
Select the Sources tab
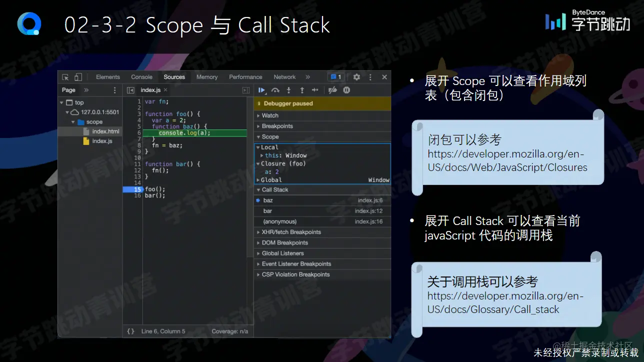pos(174,77)
